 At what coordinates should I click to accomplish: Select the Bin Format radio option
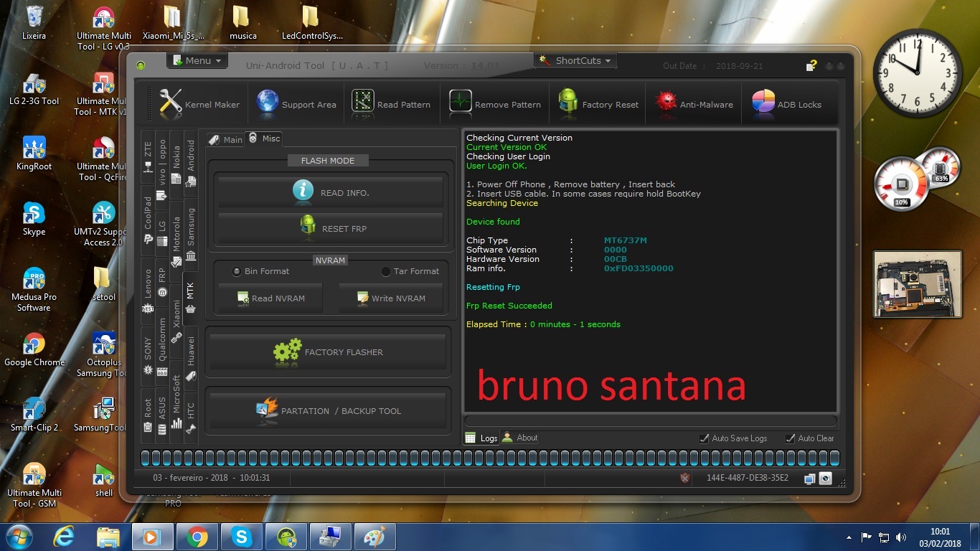(x=260, y=271)
